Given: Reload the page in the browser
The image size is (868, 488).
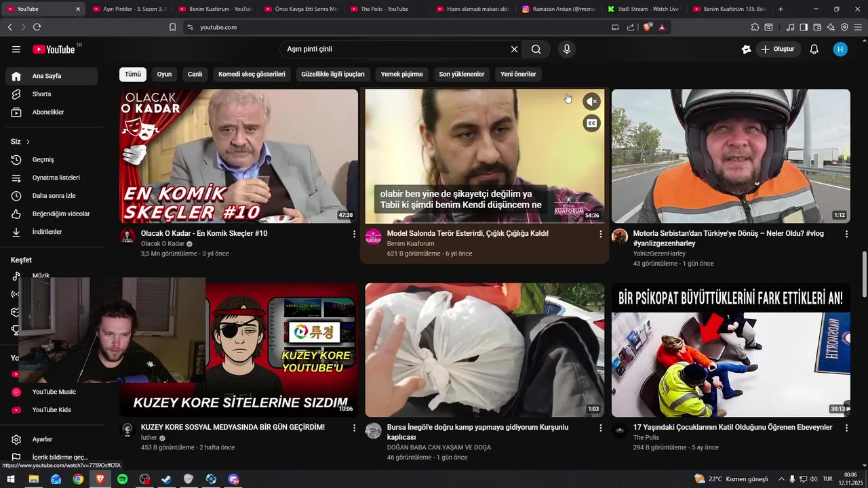Looking at the screenshot, I should pos(37,27).
